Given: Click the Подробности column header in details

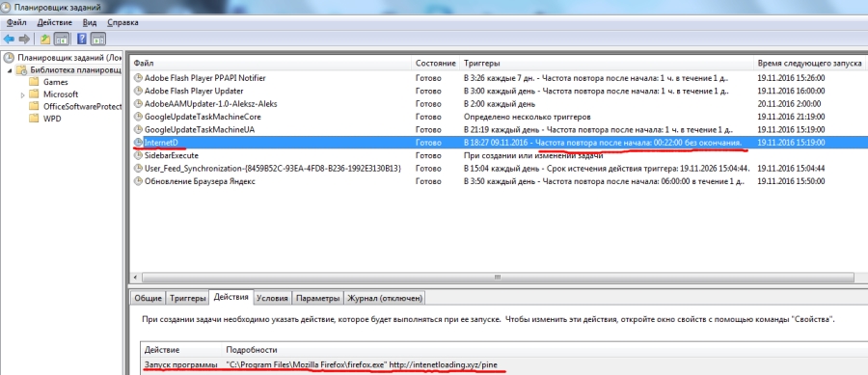Looking at the screenshot, I should click(545, 350).
